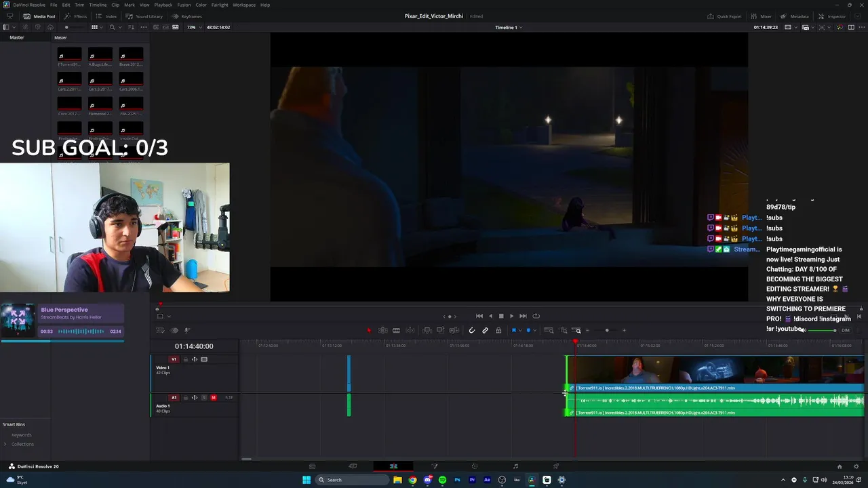Switch to the Cut page icon
This screenshot has height=488, width=868.
coord(353,466)
